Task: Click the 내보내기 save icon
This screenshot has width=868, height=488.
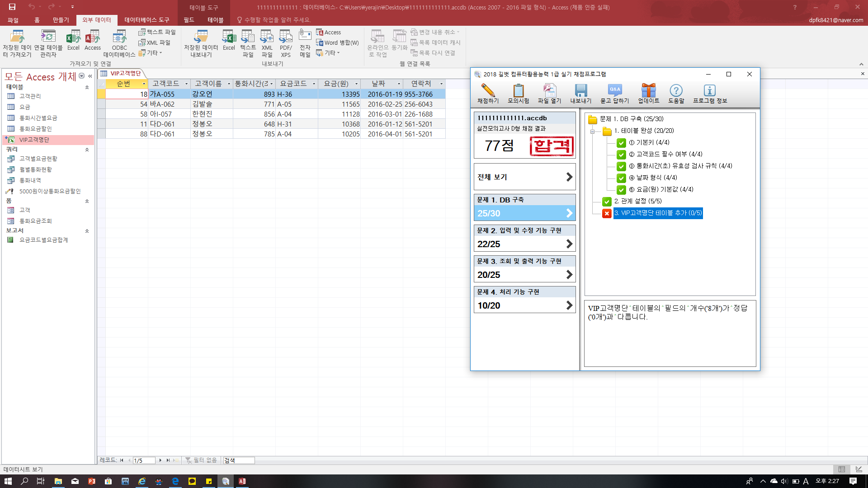Action: click(x=580, y=91)
